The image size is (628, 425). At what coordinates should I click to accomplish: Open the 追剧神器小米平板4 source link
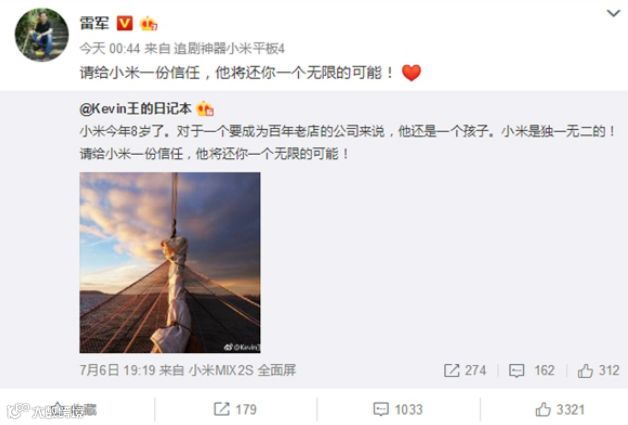[x=229, y=48]
